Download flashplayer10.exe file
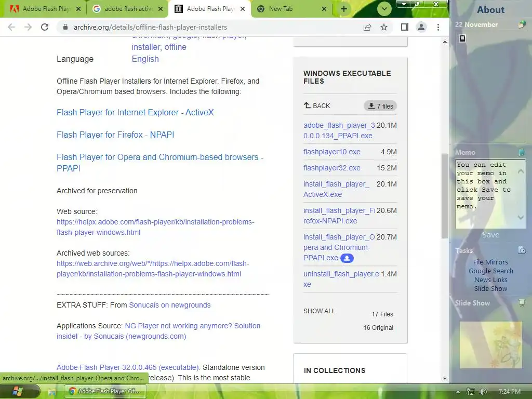The width and height of the screenshot is (532, 399). pos(332,152)
